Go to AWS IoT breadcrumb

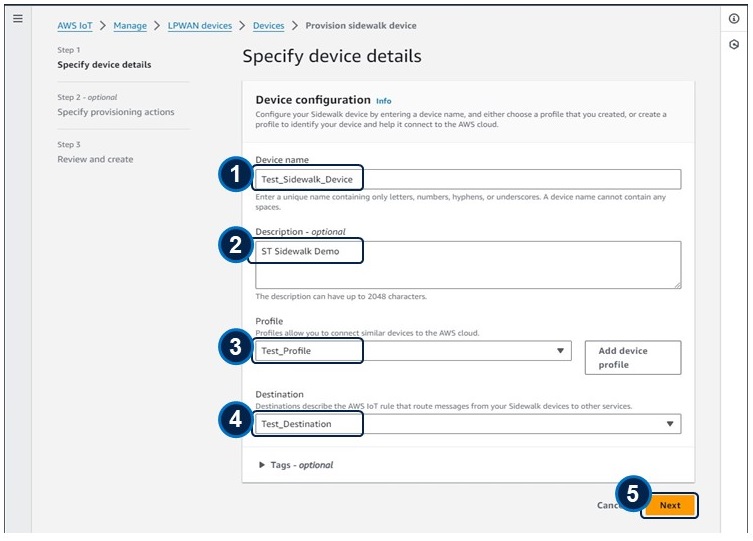click(75, 26)
